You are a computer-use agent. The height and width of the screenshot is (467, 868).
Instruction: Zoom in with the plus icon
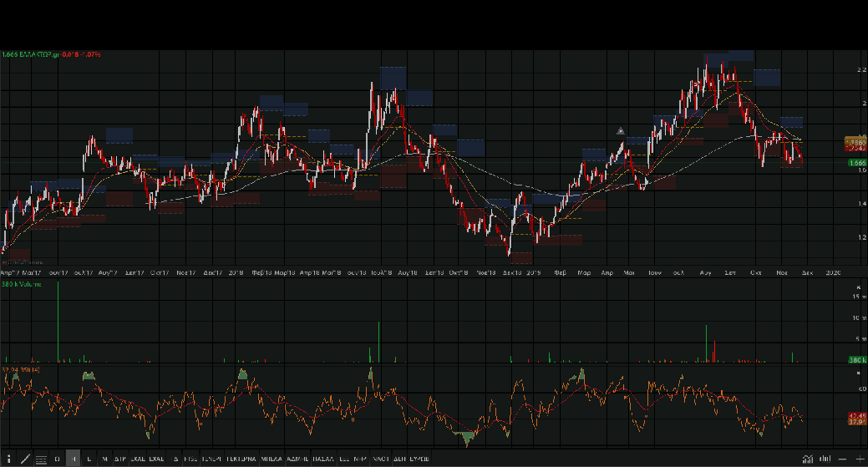click(859, 459)
